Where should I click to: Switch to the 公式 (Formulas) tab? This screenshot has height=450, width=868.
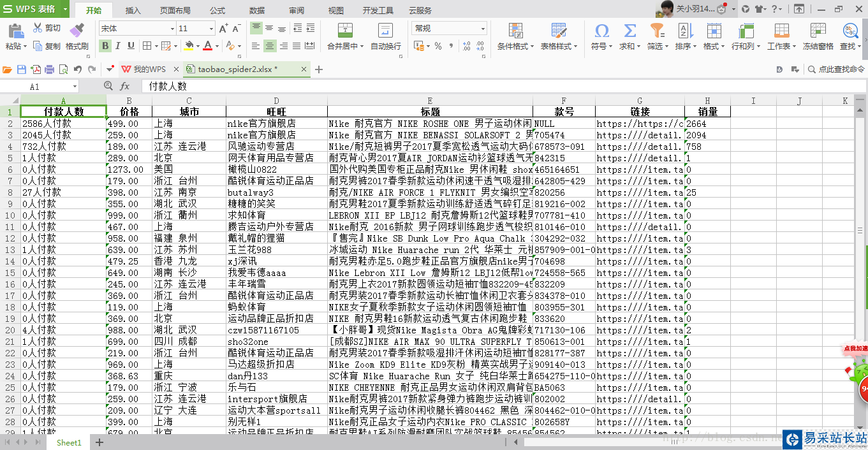tap(217, 10)
